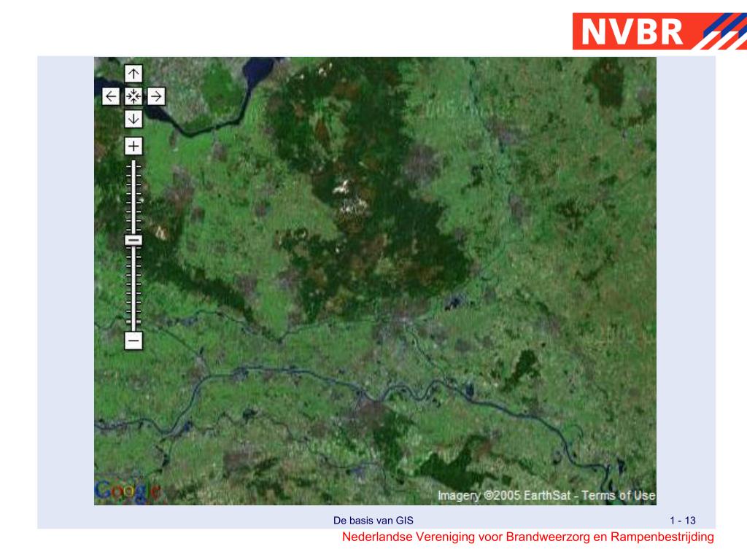The width and height of the screenshot is (747, 560).
Task: Click the Google logo on the map
Action: [x=127, y=491]
